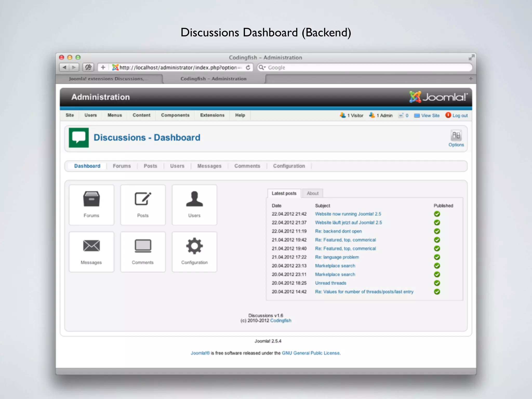
Task: Click the Joomla!® footer link
Action: coord(200,353)
